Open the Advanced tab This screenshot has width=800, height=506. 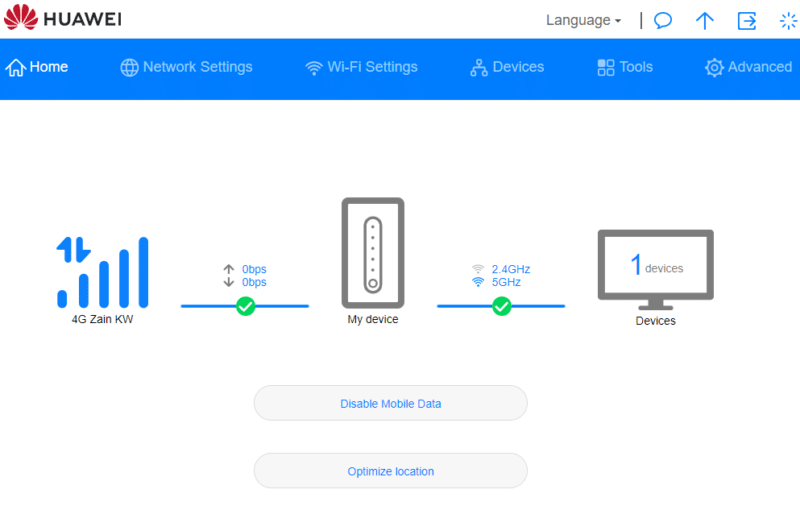[x=748, y=67]
